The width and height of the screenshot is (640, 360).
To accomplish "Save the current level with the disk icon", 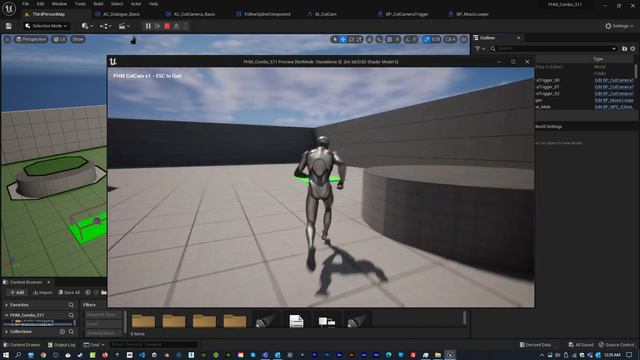I will 9,26.
